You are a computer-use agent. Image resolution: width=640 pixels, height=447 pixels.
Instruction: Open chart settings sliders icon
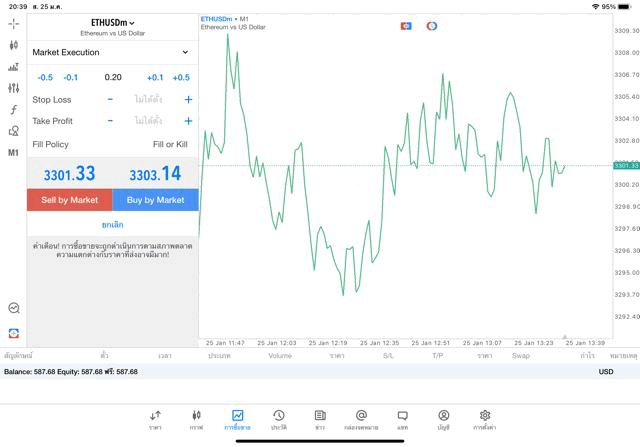13,88
